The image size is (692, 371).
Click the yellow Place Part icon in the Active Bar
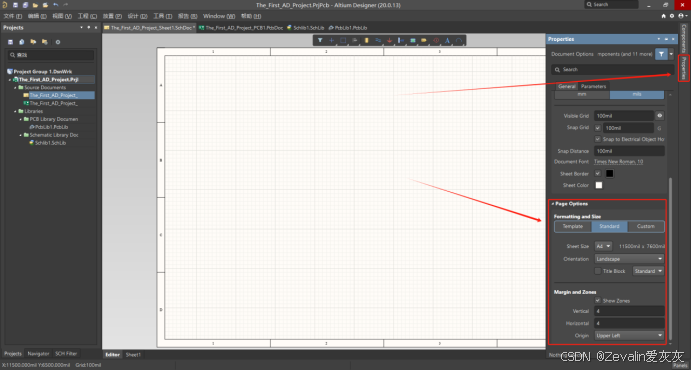[366, 41]
